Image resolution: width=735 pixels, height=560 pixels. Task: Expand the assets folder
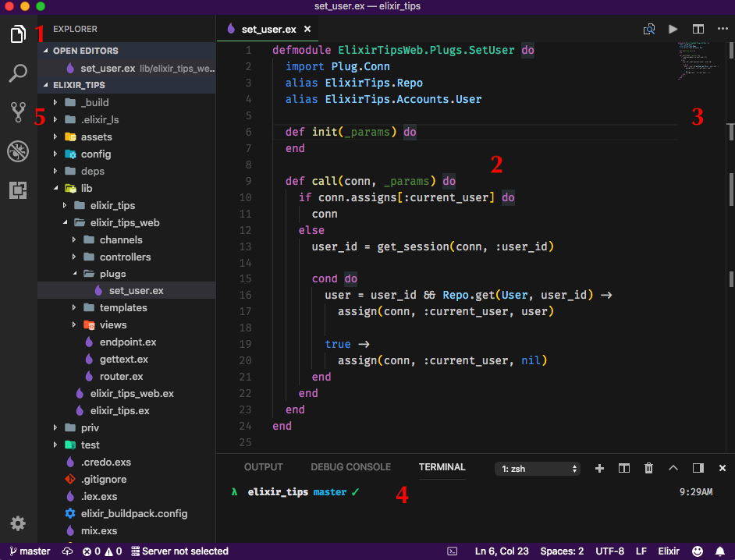(96, 136)
